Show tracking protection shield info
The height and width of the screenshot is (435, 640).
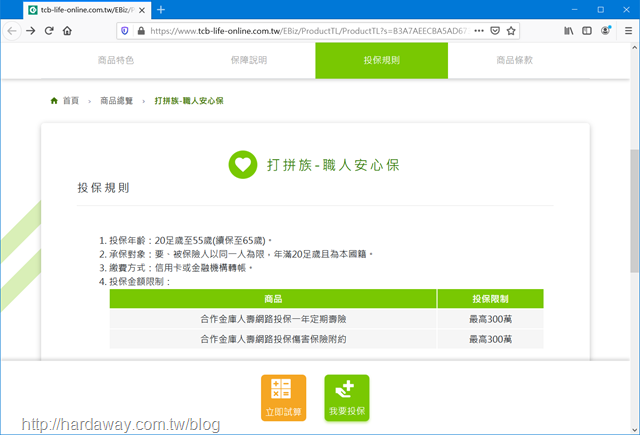(x=125, y=31)
